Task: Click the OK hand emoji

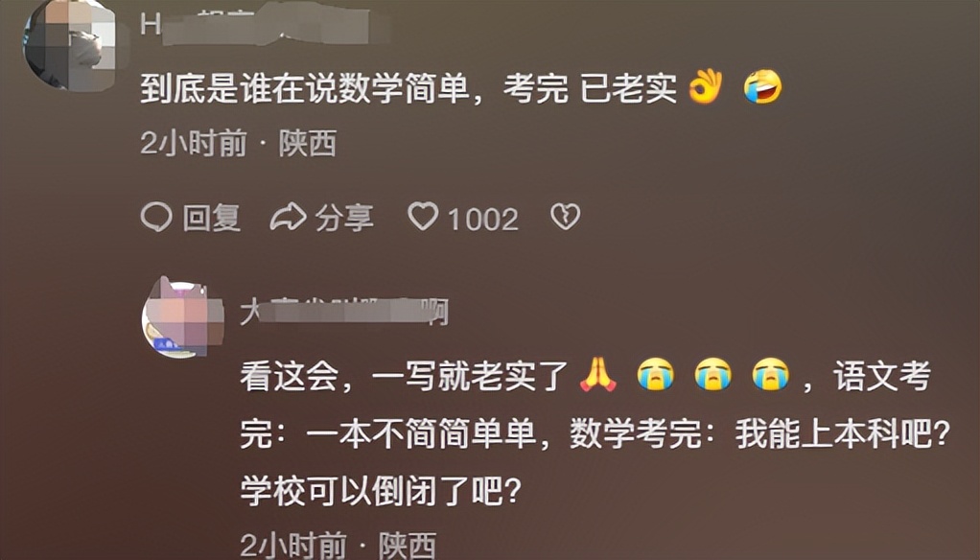Action: (705, 86)
